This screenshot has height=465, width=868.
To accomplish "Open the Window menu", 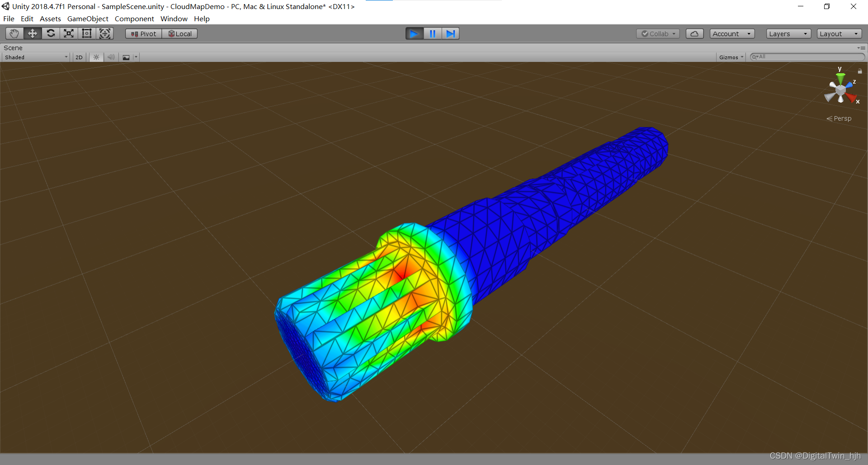I will pos(174,19).
